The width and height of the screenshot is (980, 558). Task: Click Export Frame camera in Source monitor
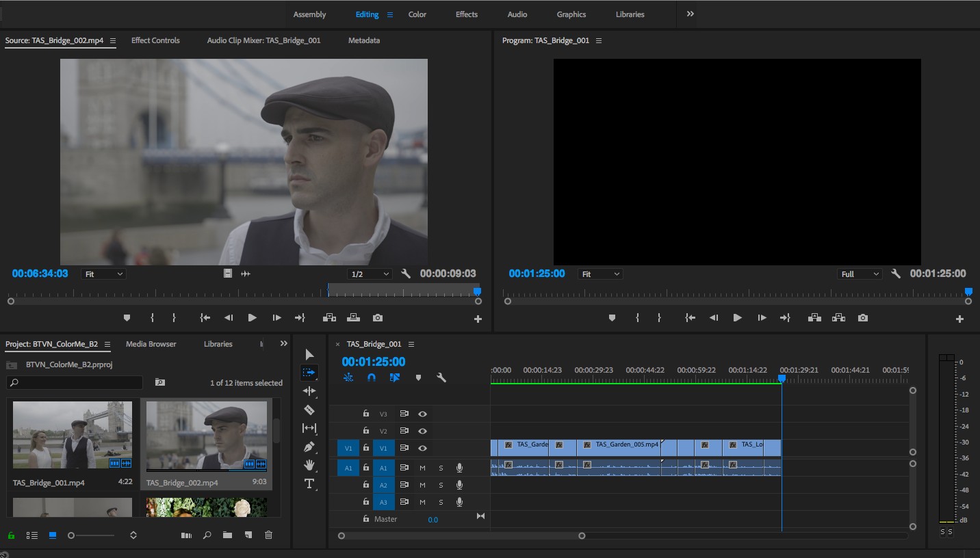click(378, 318)
